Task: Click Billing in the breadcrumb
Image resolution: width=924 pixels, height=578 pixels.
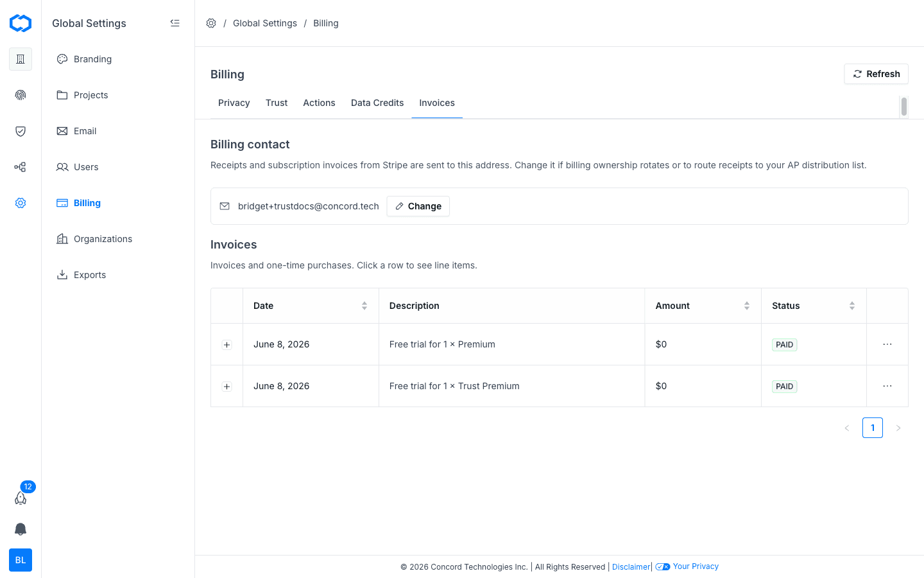Action: [326, 23]
